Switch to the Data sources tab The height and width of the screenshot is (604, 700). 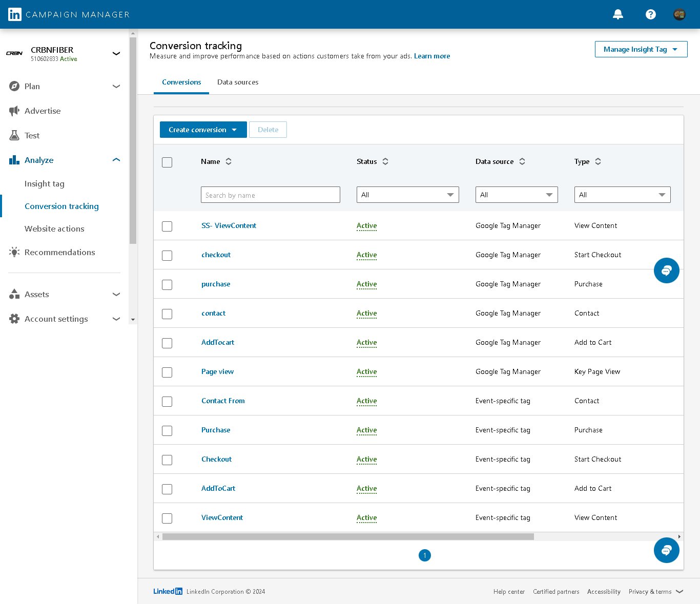238,82
